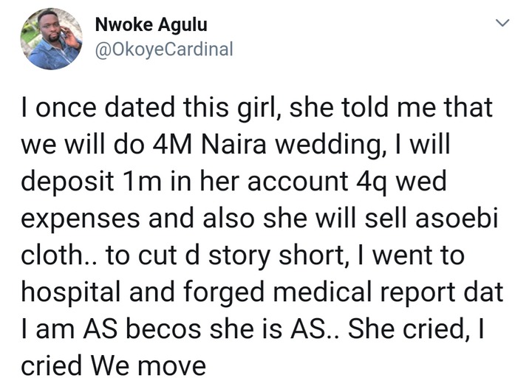
Task: Click the @OkoyeCardinal handle
Action: point(164,49)
